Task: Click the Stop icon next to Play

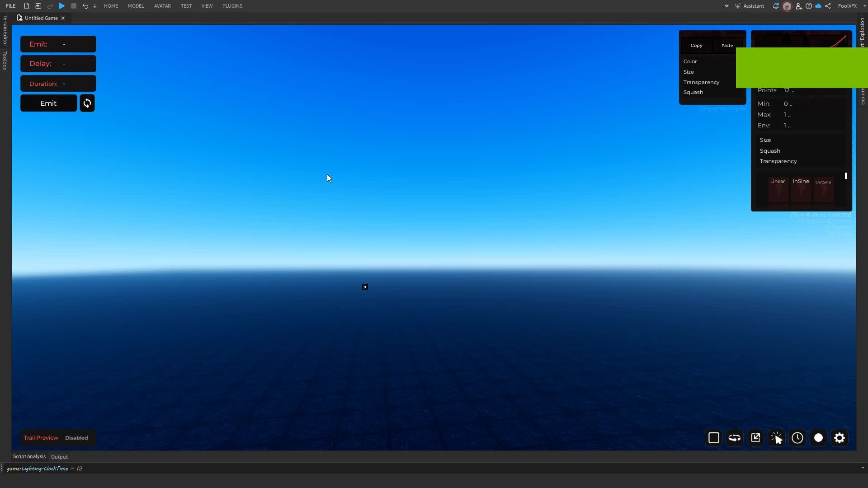Action: (x=73, y=6)
